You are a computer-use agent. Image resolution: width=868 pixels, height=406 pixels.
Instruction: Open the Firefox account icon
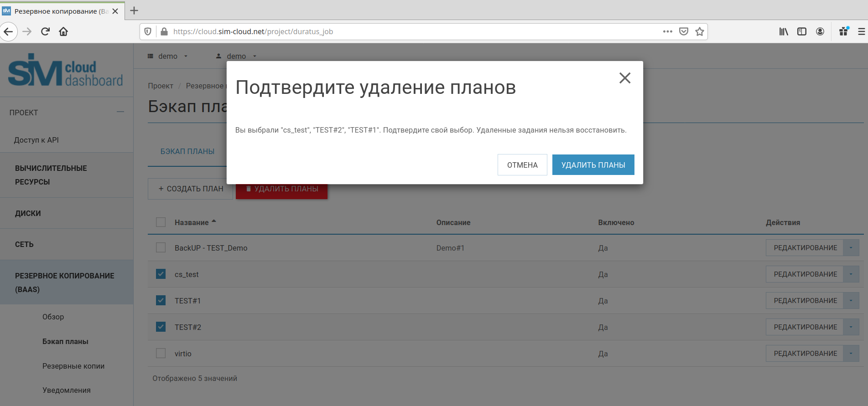coord(820,31)
